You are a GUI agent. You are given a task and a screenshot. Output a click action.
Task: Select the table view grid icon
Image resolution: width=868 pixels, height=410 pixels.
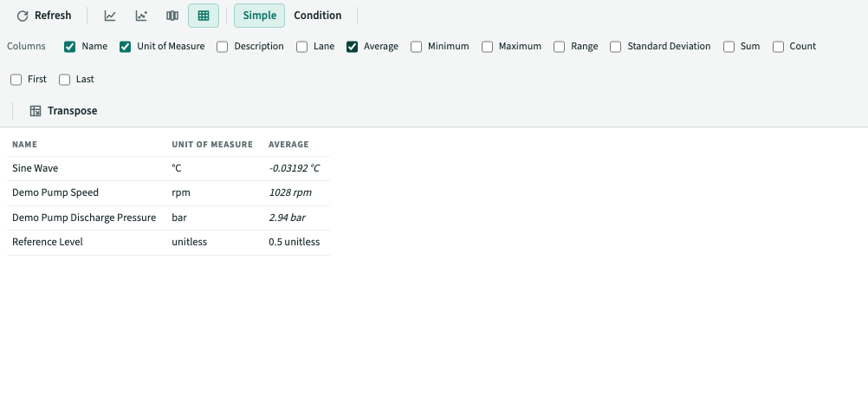click(x=204, y=16)
